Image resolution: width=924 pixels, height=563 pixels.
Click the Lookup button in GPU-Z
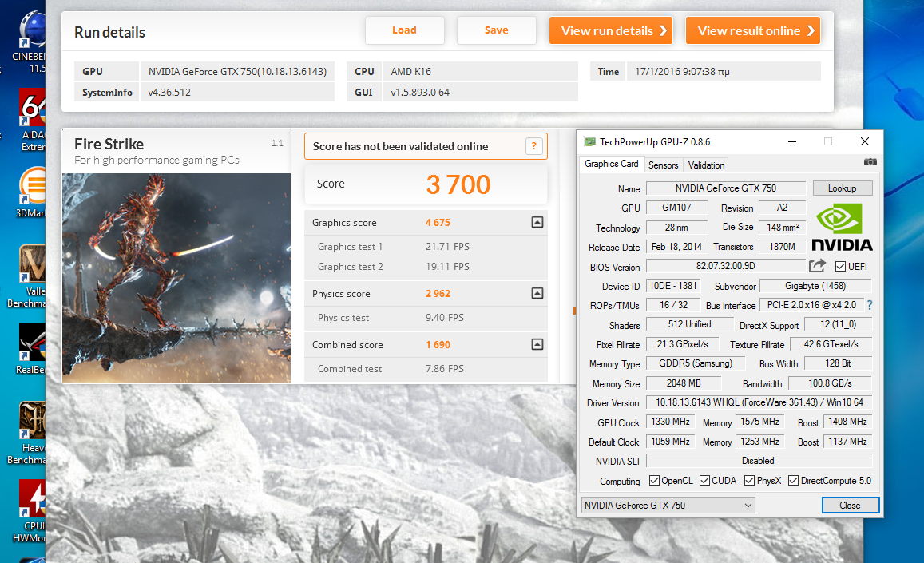click(x=842, y=188)
